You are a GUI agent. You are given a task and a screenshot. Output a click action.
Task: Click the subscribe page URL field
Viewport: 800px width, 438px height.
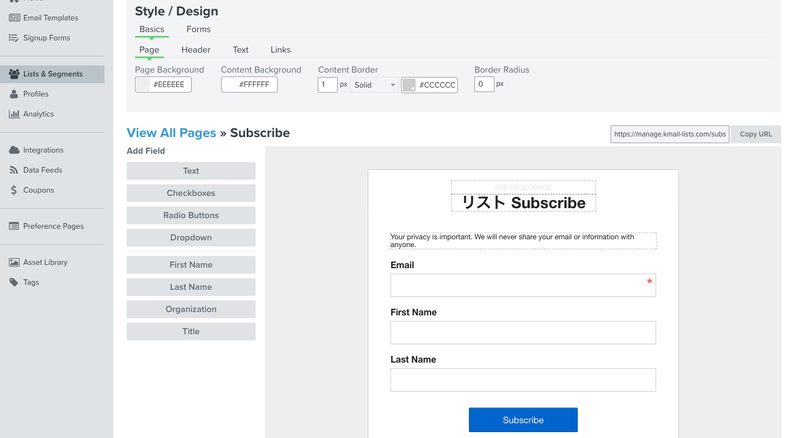click(x=669, y=134)
